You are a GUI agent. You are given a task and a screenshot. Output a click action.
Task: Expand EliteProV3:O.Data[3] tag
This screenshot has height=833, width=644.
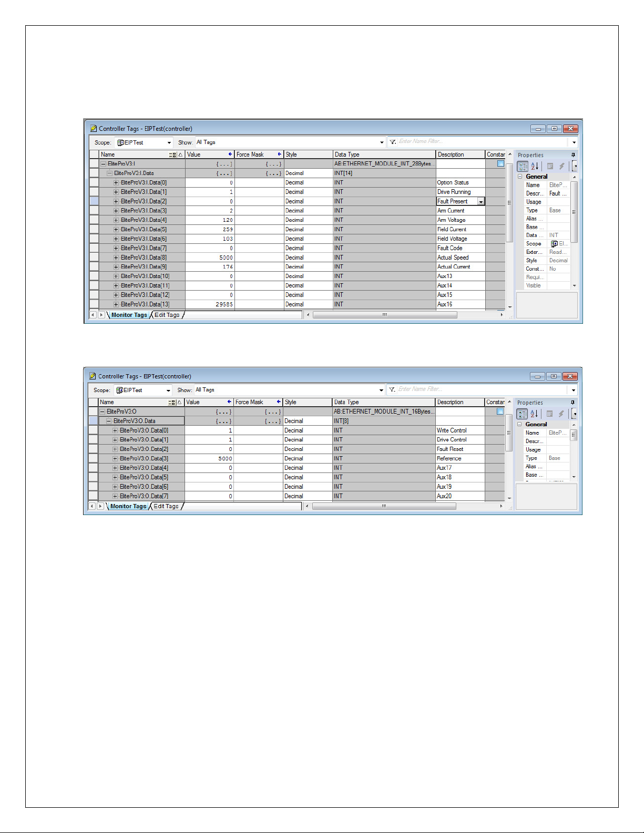click(x=115, y=459)
